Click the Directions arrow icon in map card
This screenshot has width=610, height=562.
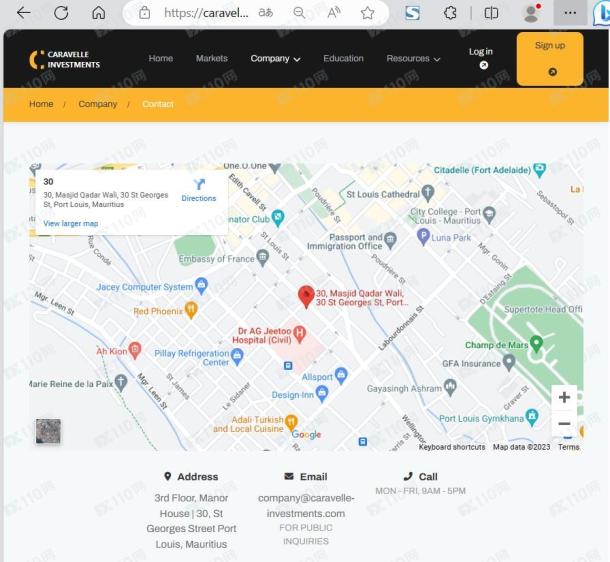pyautogui.click(x=199, y=184)
